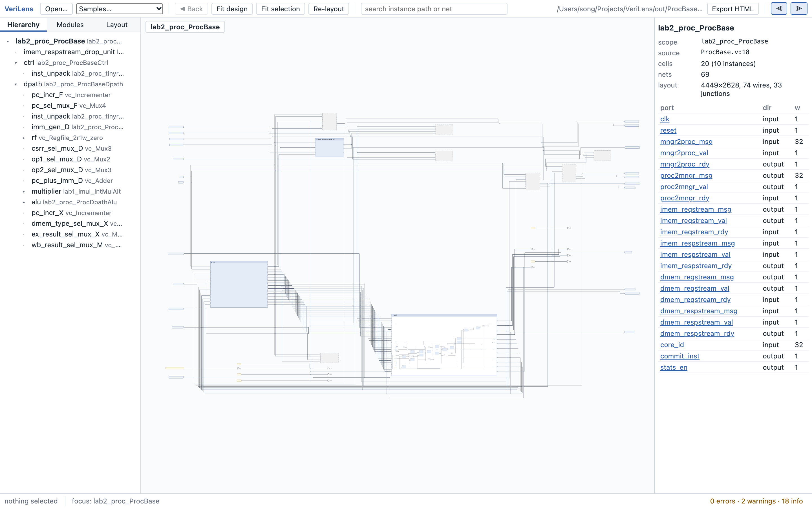The width and height of the screenshot is (812, 508).
Task: Switch to the Hierarchy tab
Action: click(x=23, y=25)
